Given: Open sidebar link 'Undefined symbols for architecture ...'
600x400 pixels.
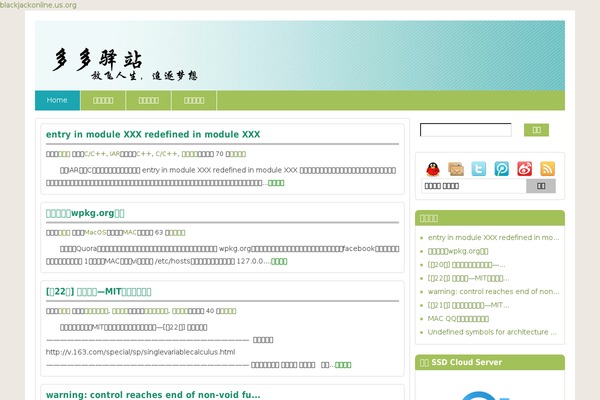Looking at the screenshot, I should click(x=492, y=332).
